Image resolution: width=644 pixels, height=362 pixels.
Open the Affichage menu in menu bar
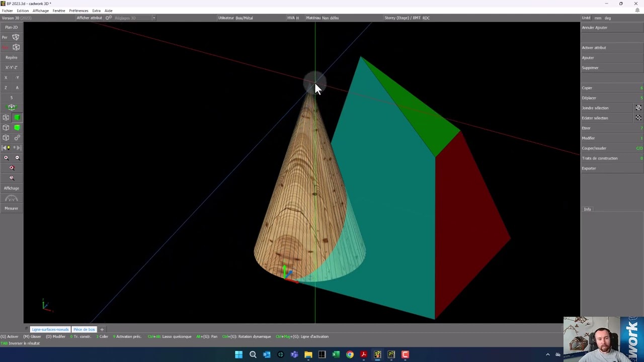pos(41,11)
